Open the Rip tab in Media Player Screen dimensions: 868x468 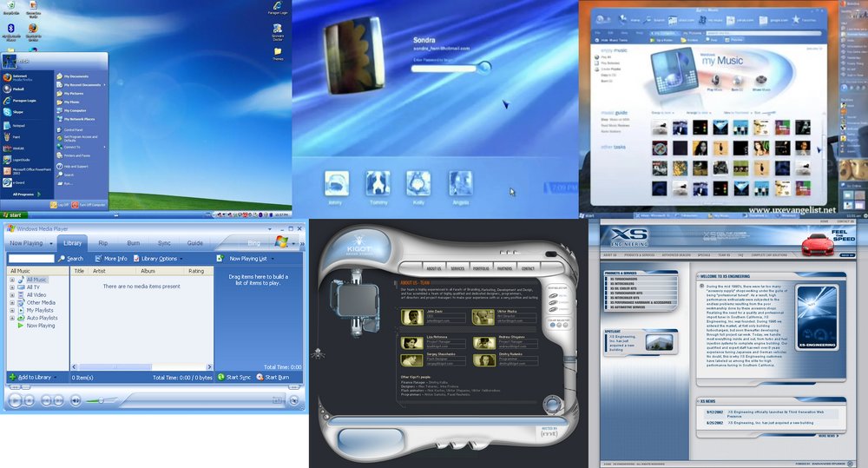tap(103, 243)
